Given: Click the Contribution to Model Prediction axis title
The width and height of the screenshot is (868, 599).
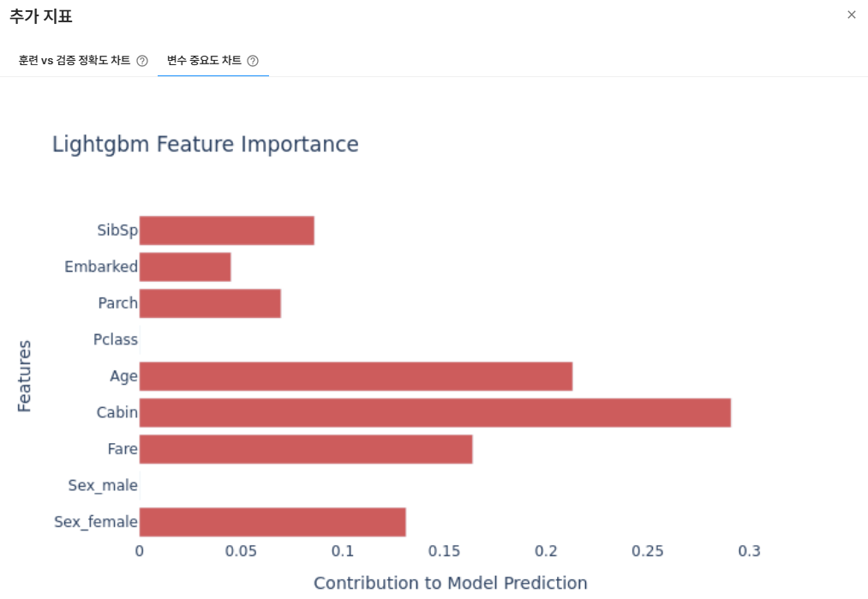Looking at the screenshot, I should (x=450, y=584).
